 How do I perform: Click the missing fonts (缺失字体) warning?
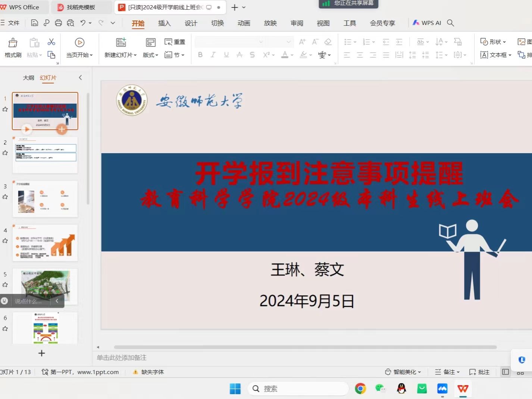(148, 372)
